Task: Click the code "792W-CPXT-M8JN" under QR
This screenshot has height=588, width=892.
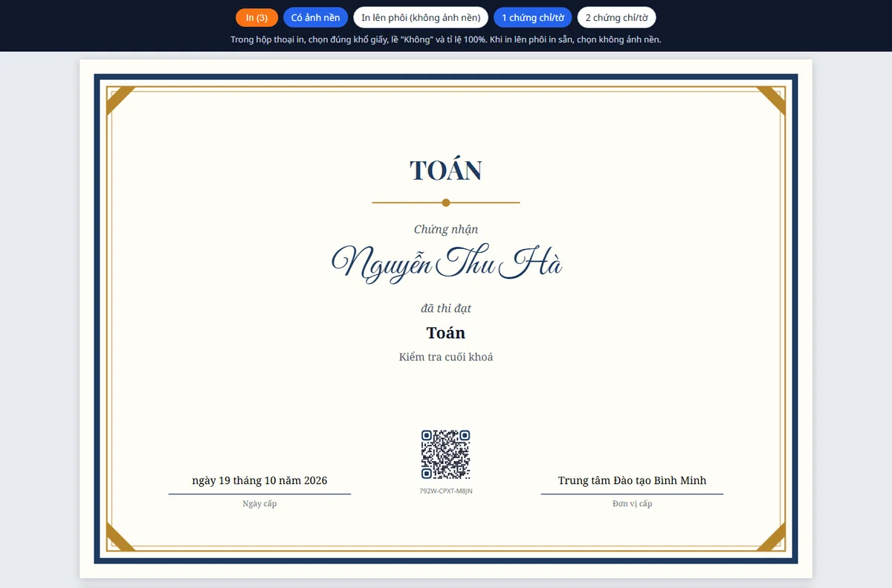Action: 446,491
